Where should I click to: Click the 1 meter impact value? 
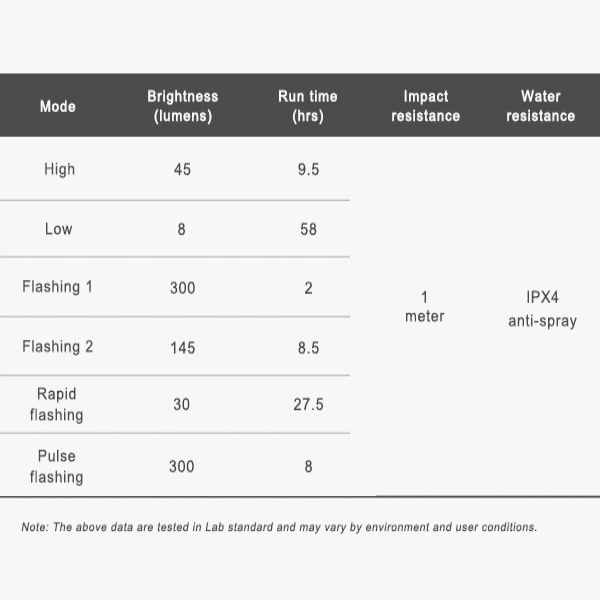click(x=425, y=307)
